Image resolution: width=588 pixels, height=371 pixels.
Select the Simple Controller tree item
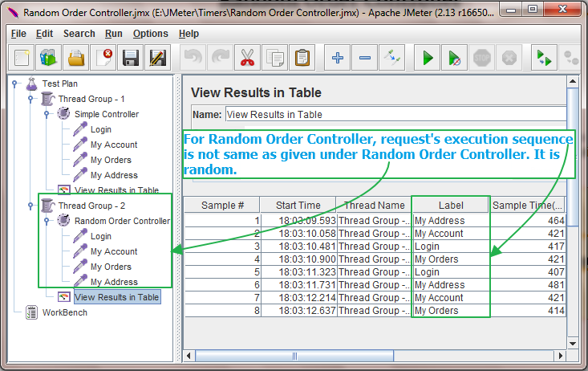(107, 114)
